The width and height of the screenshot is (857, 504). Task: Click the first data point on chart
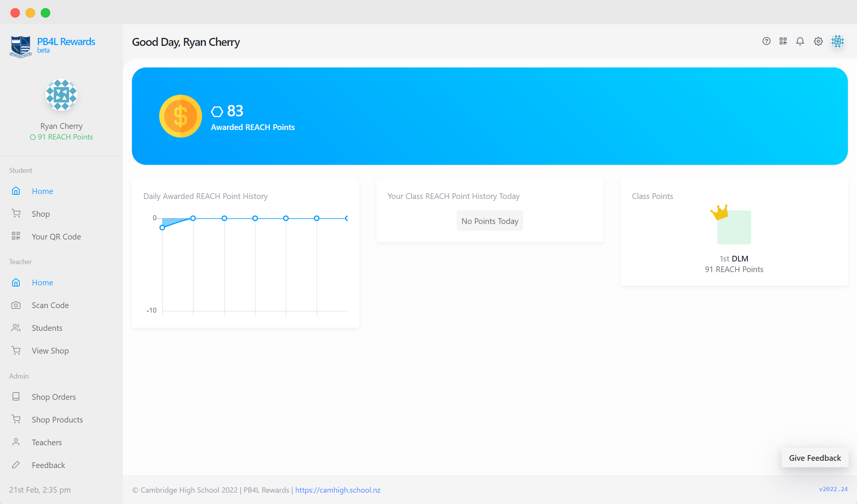pyautogui.click(x=162, y=228)
